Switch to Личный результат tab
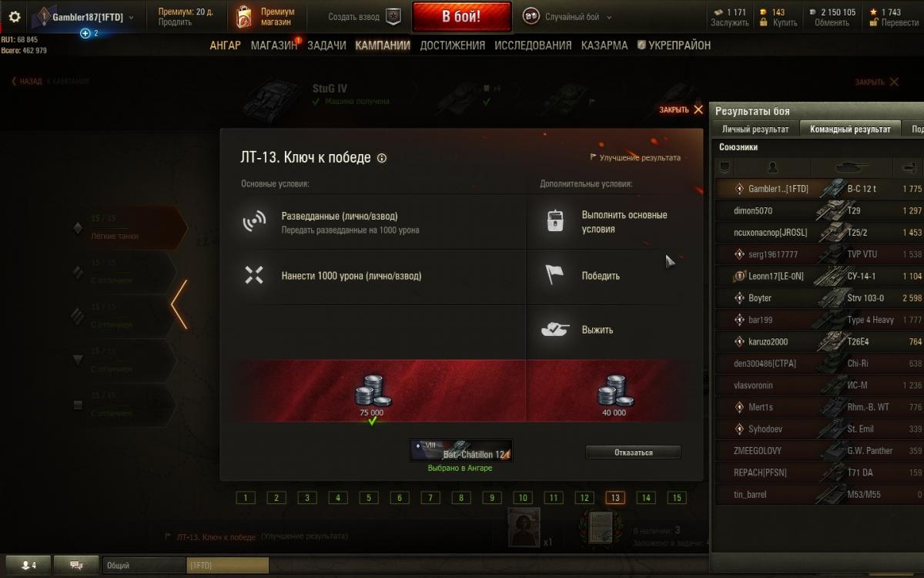The image size is (924, 578). pyautogui.click(x=755, y=129)
